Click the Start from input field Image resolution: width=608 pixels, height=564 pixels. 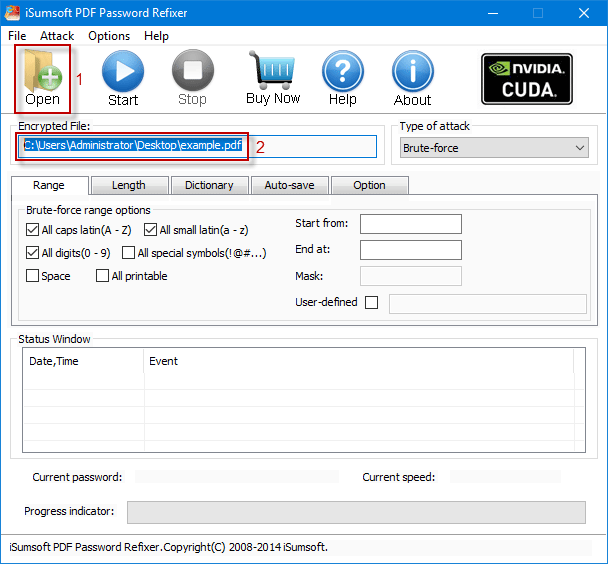tap(411, 224)
